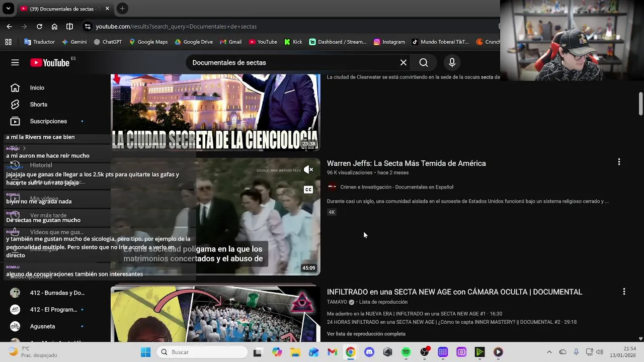Open the Inicio sidebar item

pos(37,87)
